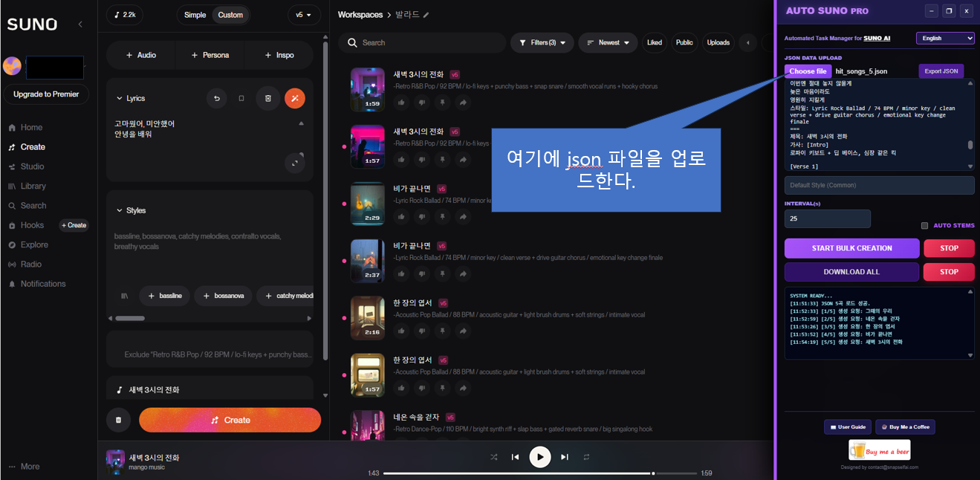Switch to Simple mode

[195, 15]
